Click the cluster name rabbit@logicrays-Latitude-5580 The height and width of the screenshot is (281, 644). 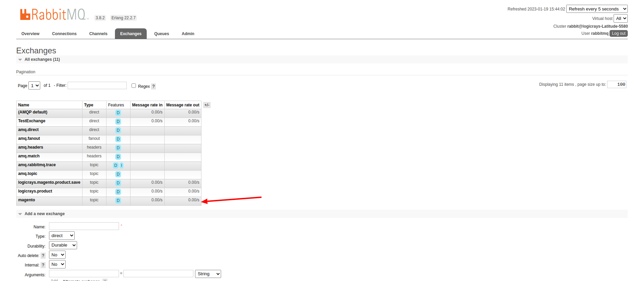(597, 26)
